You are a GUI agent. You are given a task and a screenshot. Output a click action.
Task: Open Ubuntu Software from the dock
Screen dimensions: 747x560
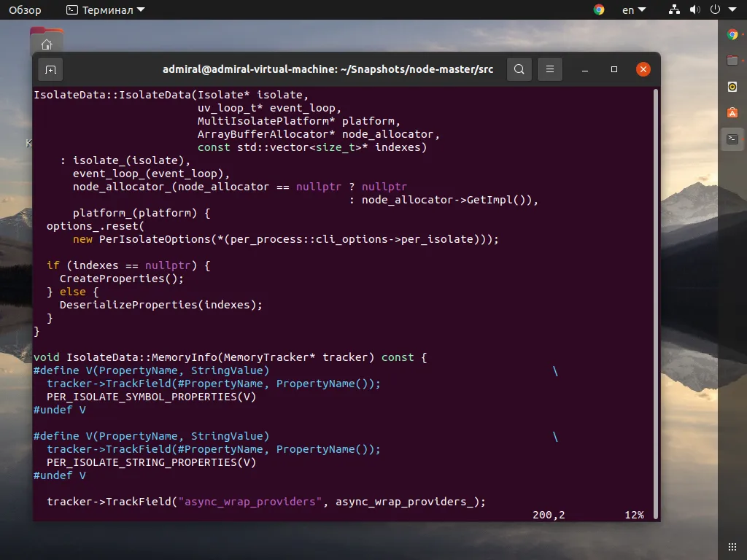click(x=732, y=113)
